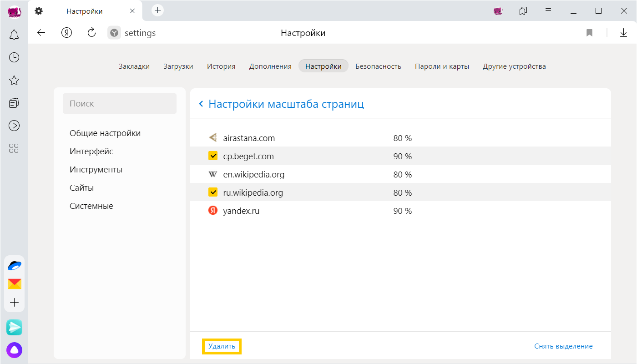Switch to Безопасность tab
The width and height of the screenshot is (637, 364).
click(378, 66)
